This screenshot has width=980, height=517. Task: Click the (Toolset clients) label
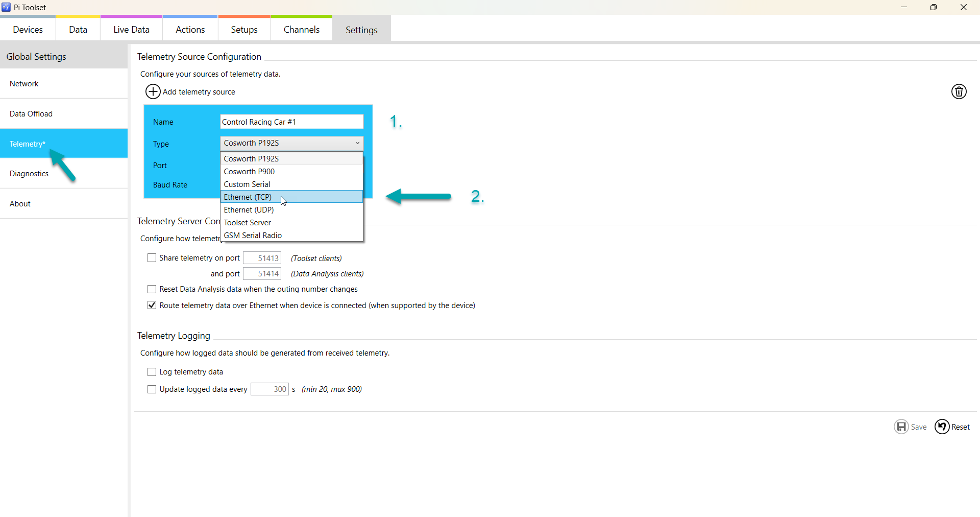pos(316,258)
